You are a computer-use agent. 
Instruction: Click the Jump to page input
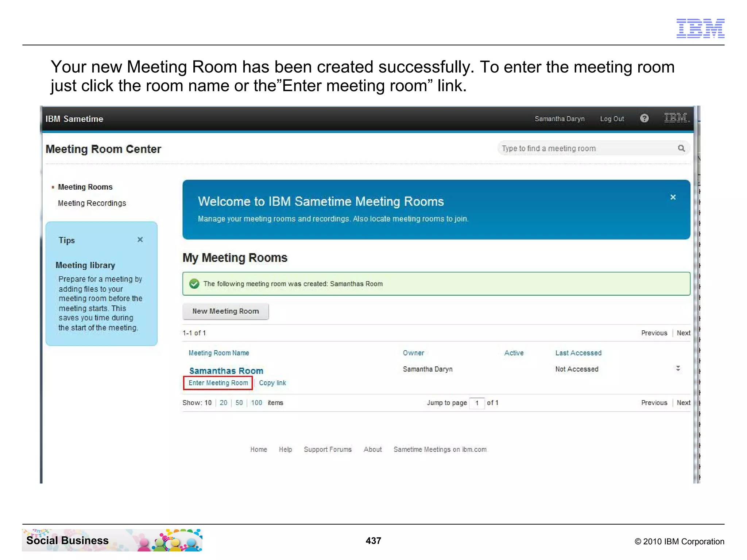477,403
